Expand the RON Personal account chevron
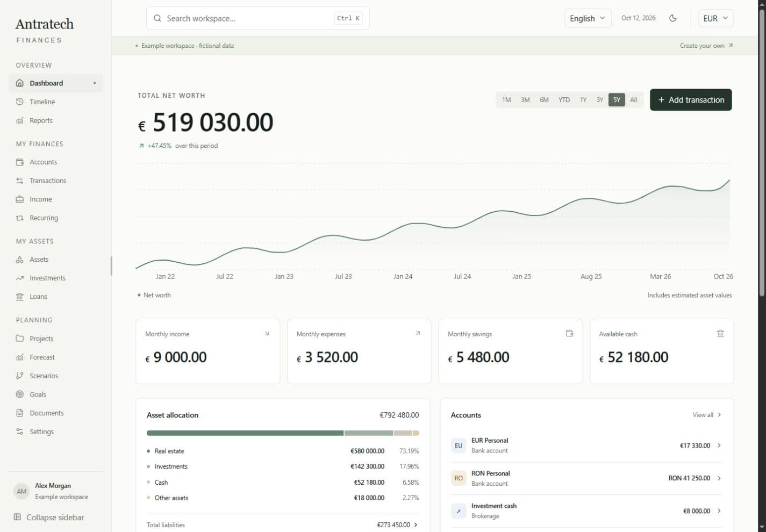This screenshot has height=532, width=766. pyautogui.click(x=719, y=478)
